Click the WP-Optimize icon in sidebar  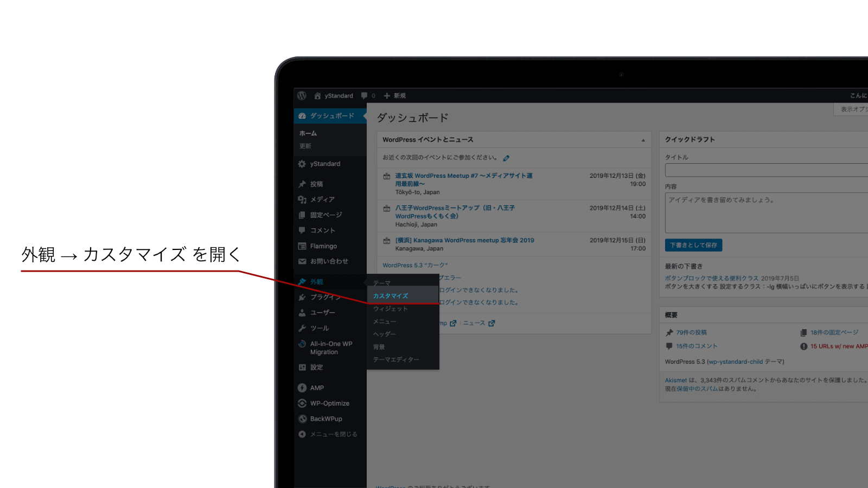click(302, 403)
